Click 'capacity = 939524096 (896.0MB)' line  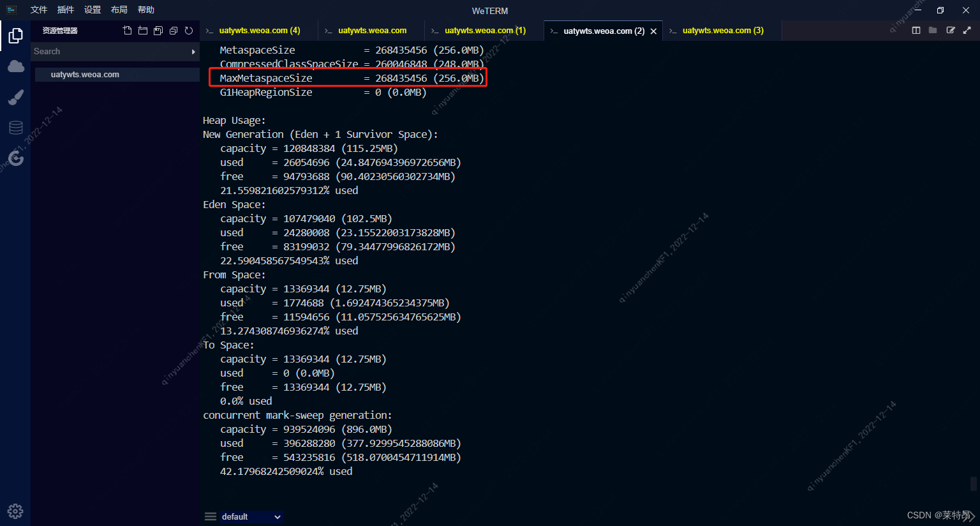pos(306,430)
